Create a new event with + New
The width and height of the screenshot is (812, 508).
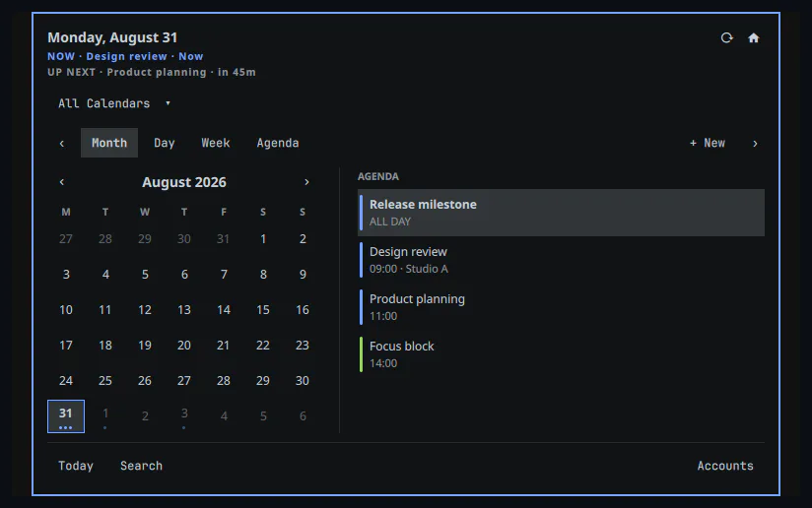pyautogui.click(x=708, y=143)
